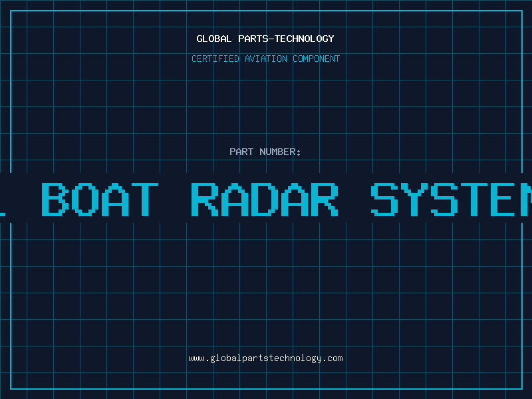Select the first R in RADAR

coord(204,199)
